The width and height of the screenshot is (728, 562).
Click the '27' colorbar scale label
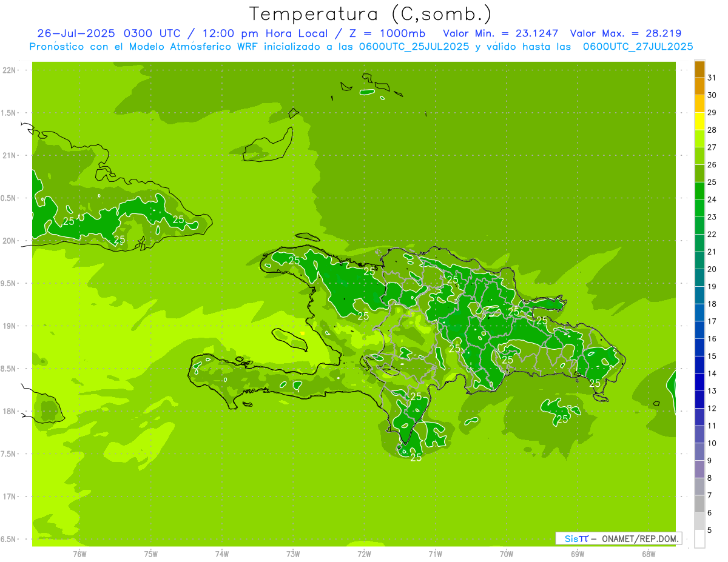(712, 147)
